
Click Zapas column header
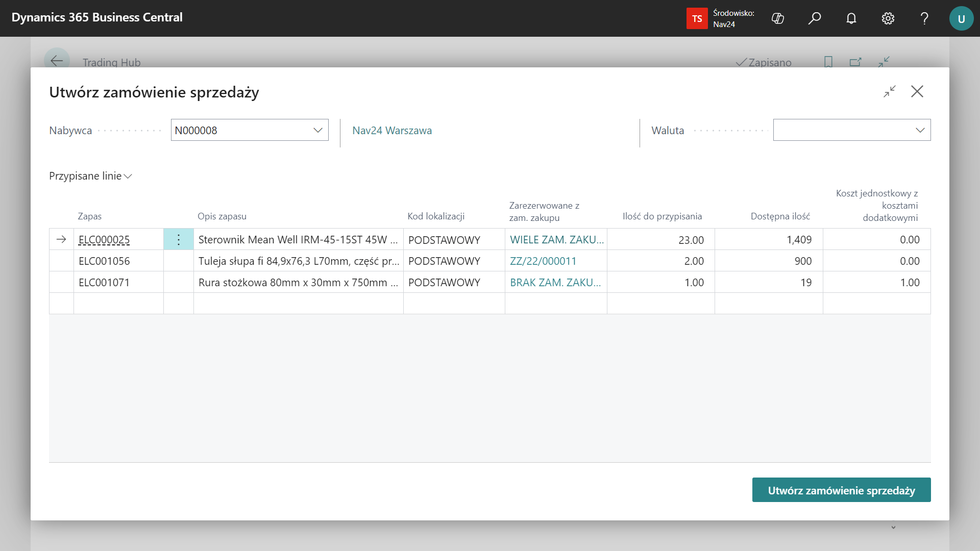90,216
